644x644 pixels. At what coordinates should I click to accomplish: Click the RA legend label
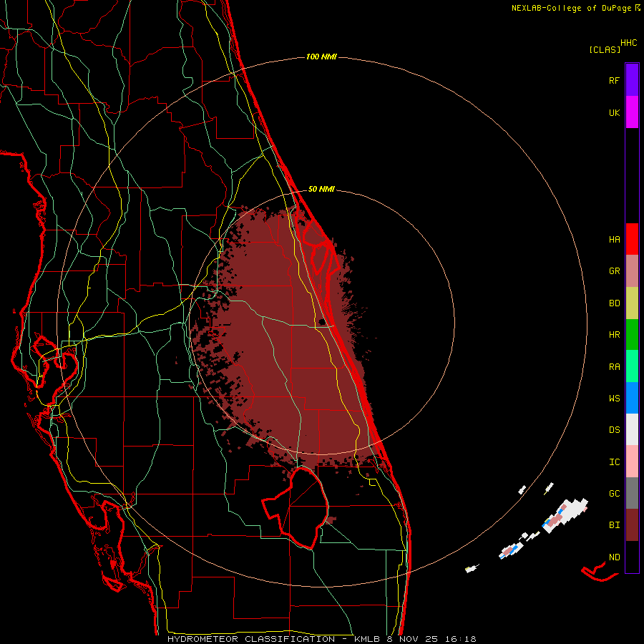coord(614,367)
